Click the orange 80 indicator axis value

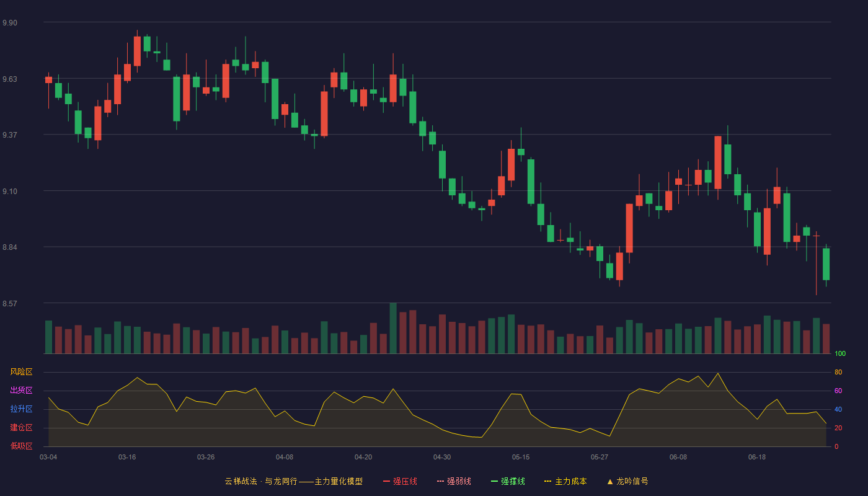[x=838, y=373]
